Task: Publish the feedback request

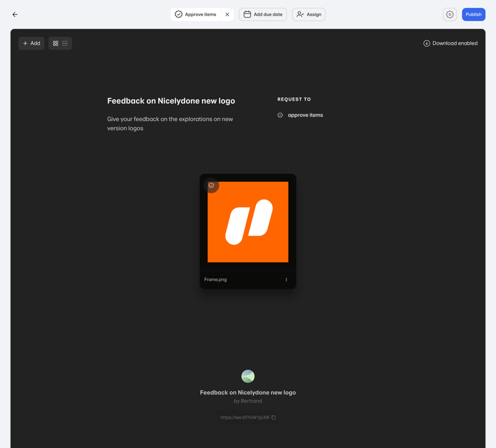Action: point(474,14)
